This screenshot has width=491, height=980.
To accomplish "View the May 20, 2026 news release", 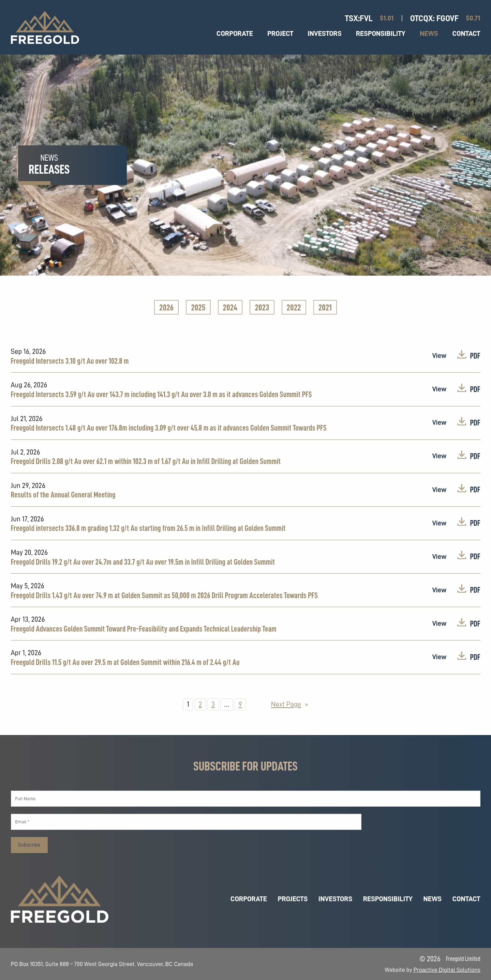I will [439, 556].
